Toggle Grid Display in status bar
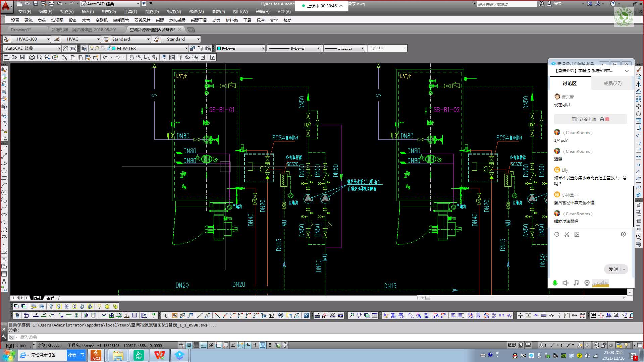The width and height of the screenshot is (644, 362). [196, 345]
